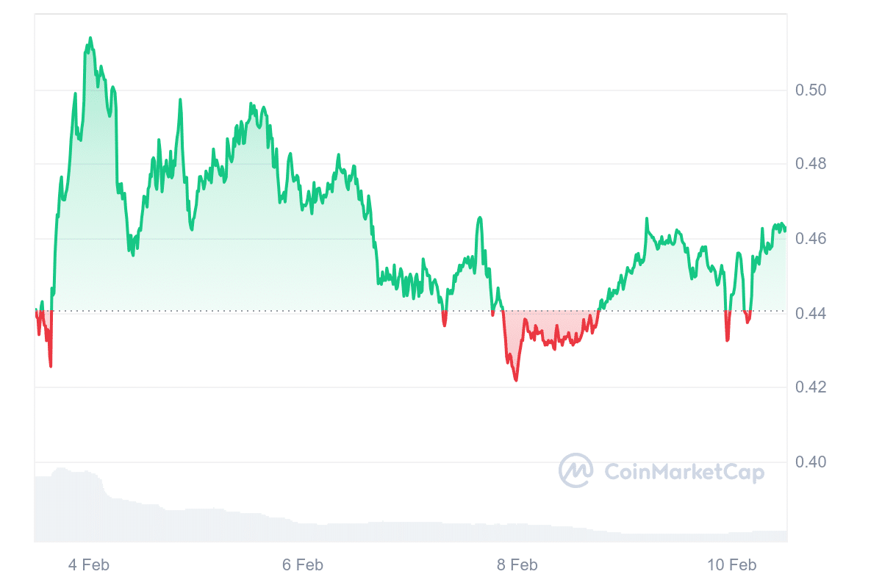Click the sharp red dip just before 10 Feb
The width and height of the screenshot is (882, 588).
[727, 339]
